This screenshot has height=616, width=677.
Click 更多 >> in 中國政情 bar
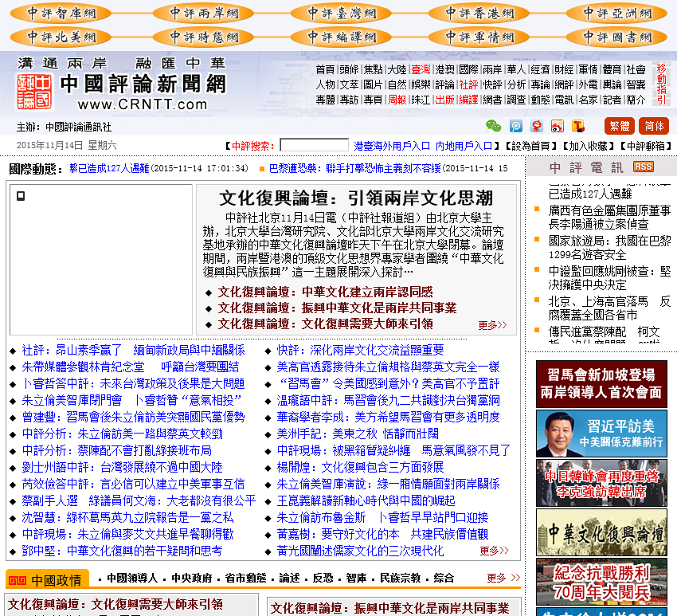pyautogui.click(x=503, y=578)
